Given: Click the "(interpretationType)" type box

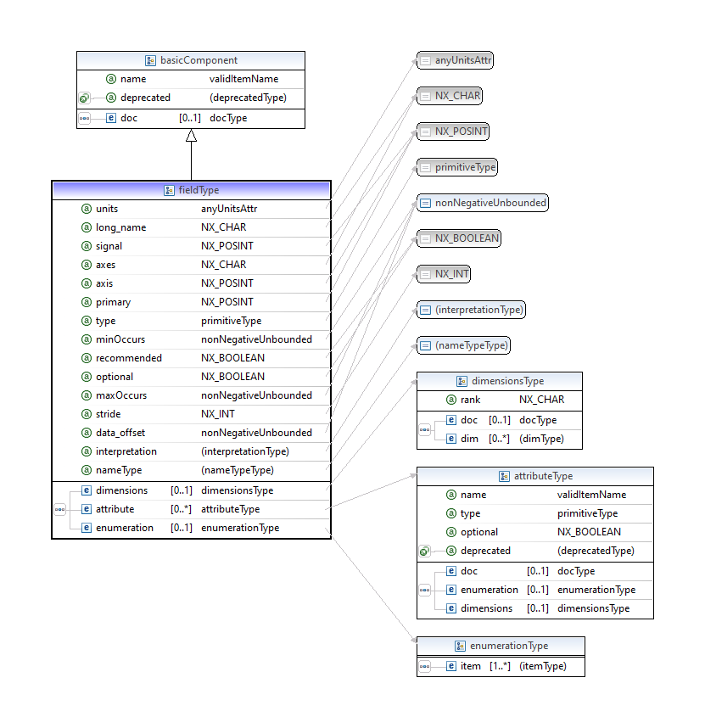Looking at the screenshot, I should point(472,310).
